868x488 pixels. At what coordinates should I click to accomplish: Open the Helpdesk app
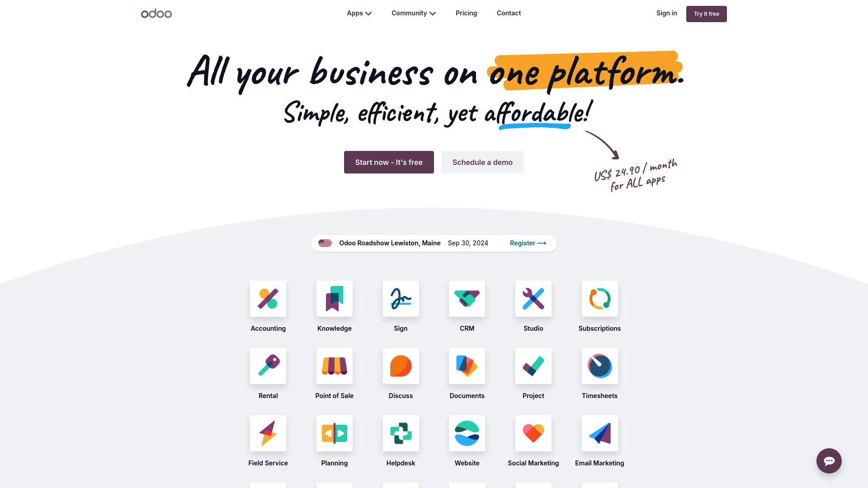tap(401, 433)
